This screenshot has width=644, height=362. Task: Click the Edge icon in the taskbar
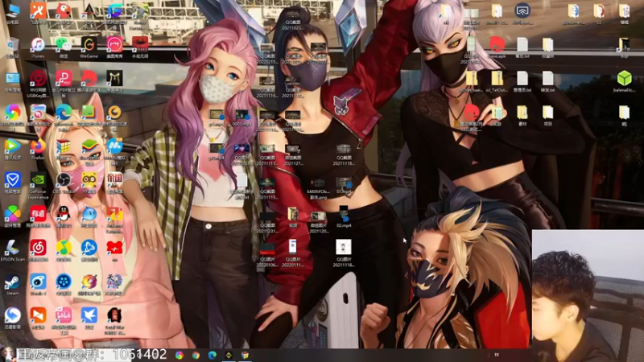(x=212, y=356)
